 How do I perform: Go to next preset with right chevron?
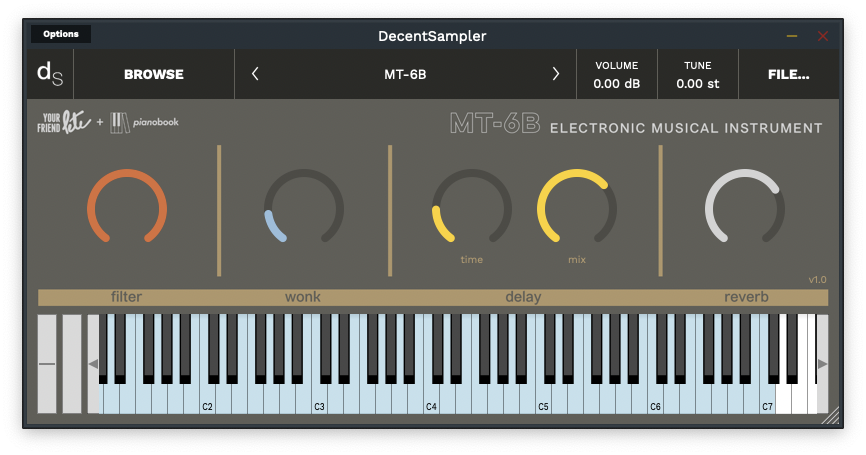click(556, 74)
